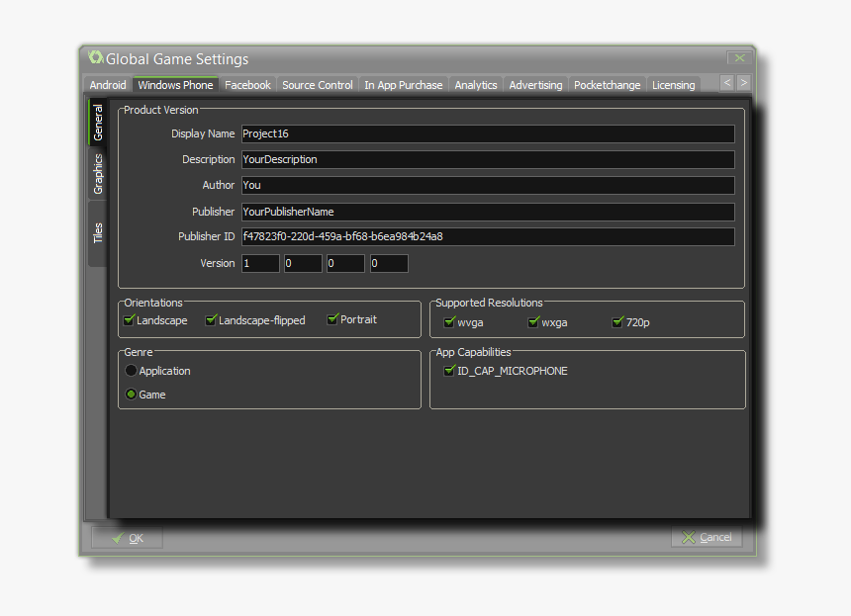Screen dimensions: 851x616
Task: Click the Description input field
Action: click(488, 159)
